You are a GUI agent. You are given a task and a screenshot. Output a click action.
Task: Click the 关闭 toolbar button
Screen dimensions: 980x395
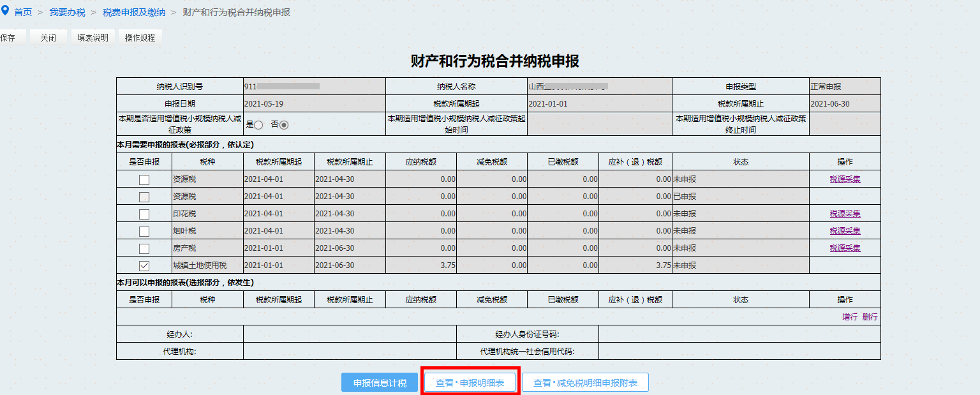(48, 38)
